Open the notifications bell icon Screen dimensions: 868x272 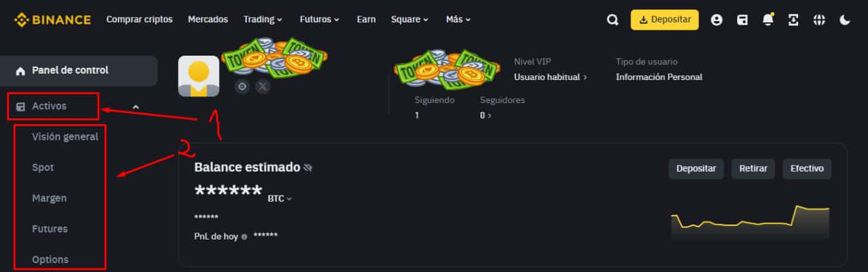768,20
